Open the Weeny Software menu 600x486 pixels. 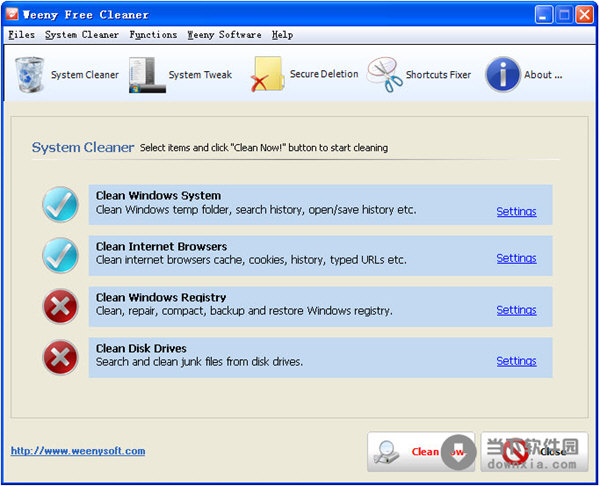[x=224, y=35]
